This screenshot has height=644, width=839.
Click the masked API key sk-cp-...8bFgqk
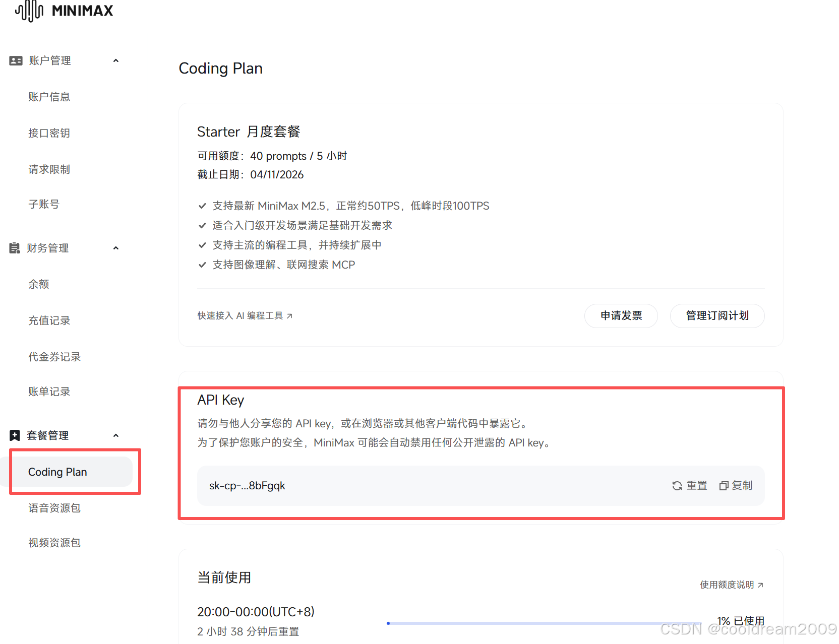(x=247, y=486)
